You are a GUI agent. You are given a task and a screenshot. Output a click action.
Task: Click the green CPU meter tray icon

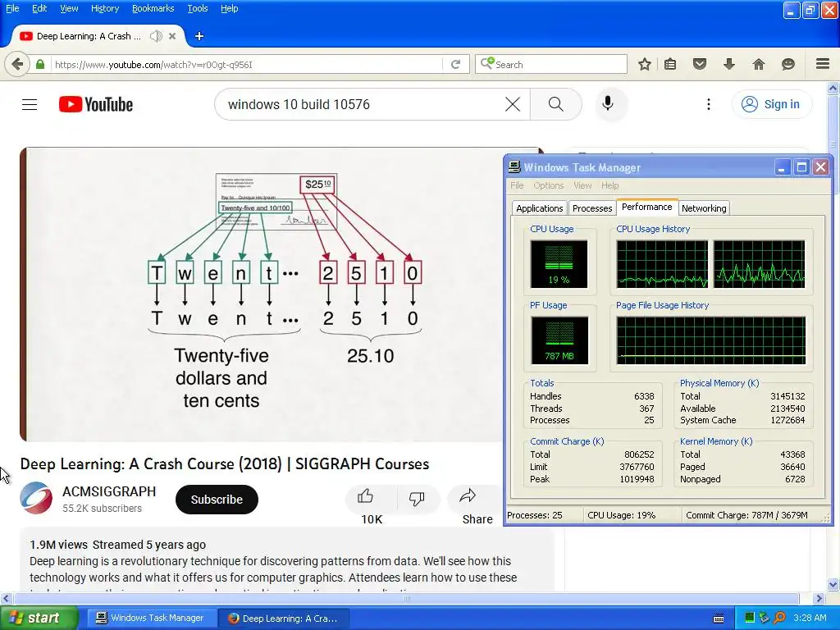[x=750, y=618]
